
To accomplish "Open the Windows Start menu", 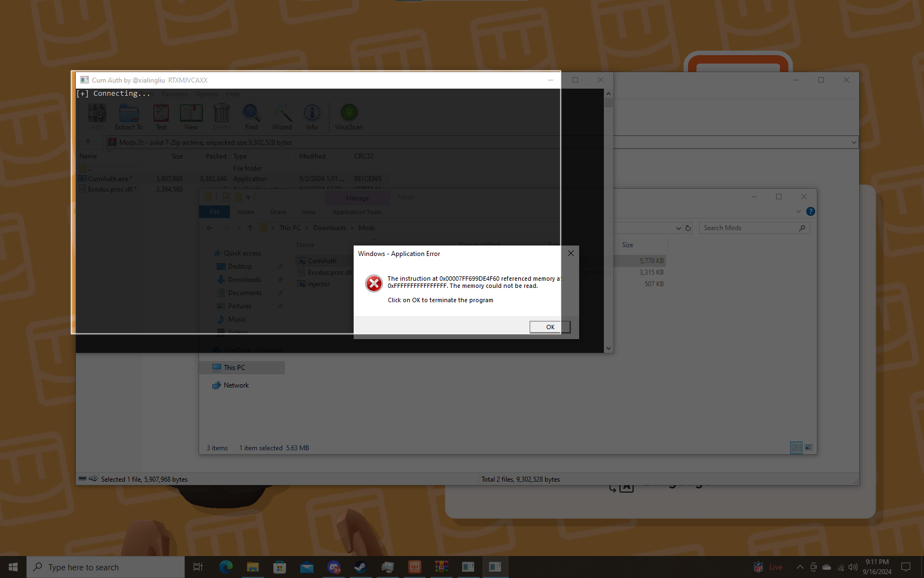I will [x=13, y=567].
